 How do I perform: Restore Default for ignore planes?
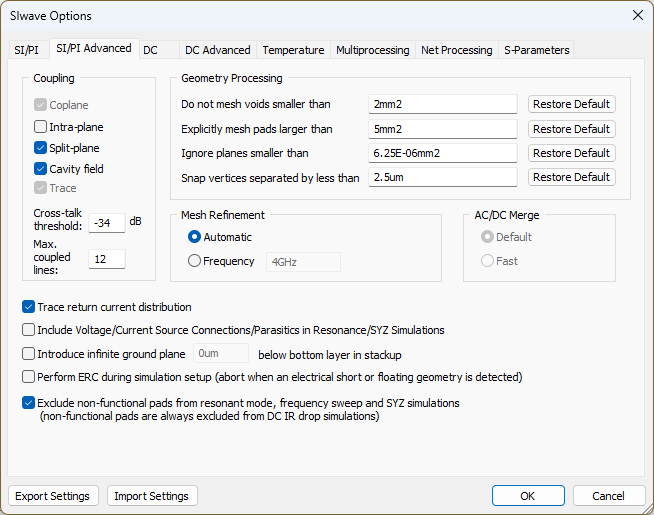tap(571, 153)
